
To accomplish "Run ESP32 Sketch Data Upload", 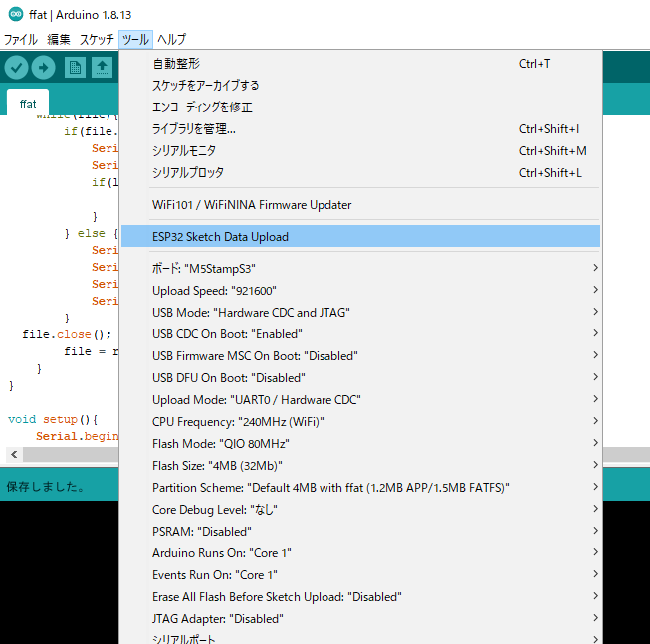I will (360, 236).
